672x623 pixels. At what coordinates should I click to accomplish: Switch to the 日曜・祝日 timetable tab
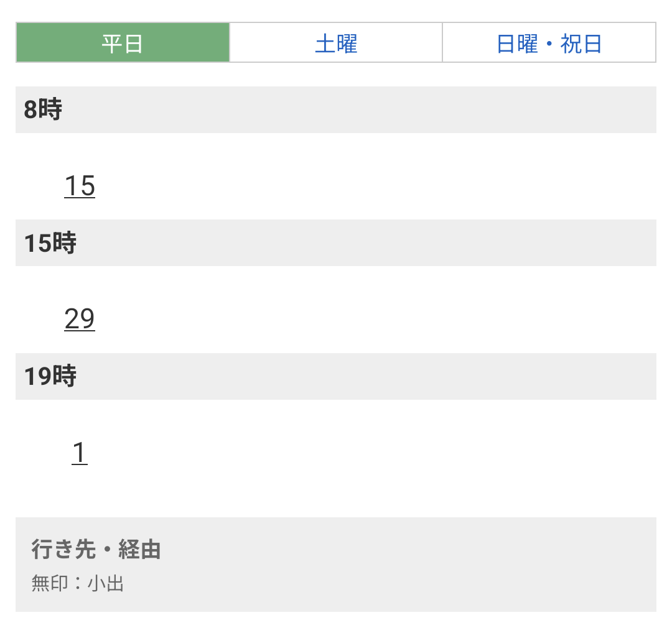[549, 43]
